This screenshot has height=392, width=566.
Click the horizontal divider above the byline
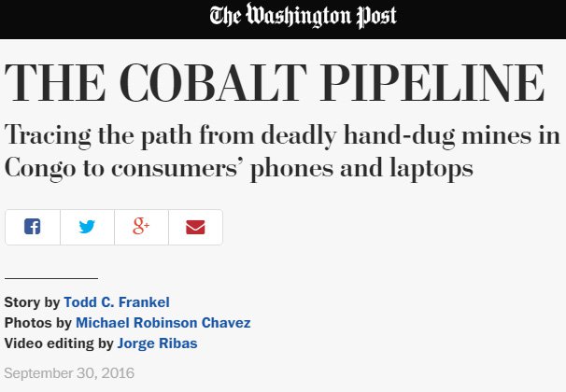click(51, 278)
